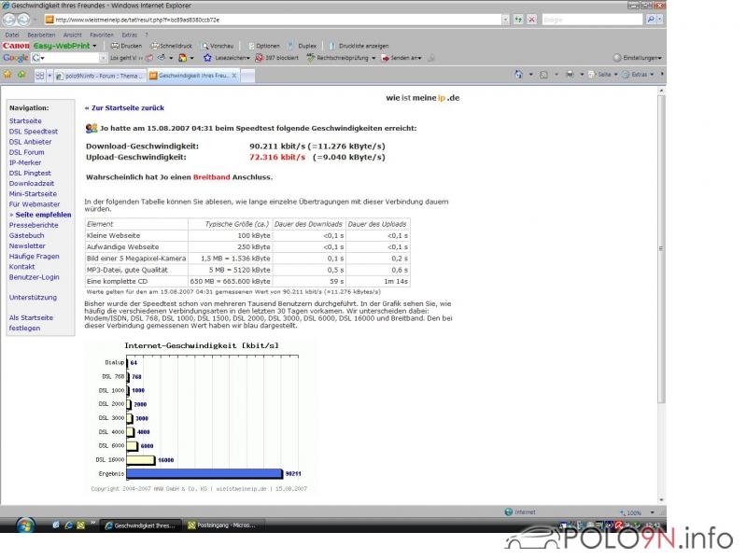Click the Senden an toolbar button

point(402,58)
